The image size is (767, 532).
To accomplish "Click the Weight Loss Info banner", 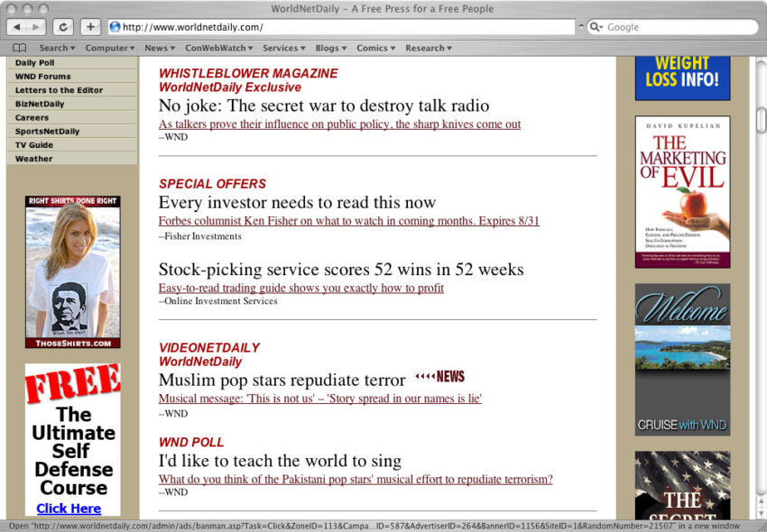I will (682, 78).
